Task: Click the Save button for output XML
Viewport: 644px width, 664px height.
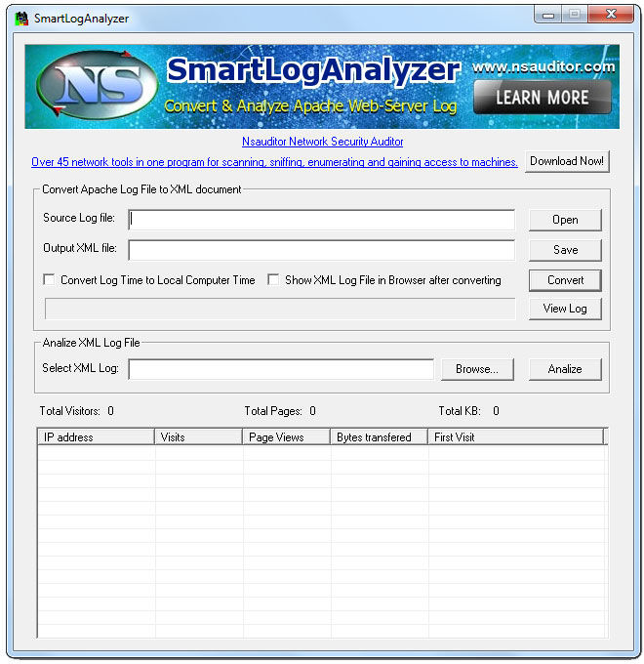Action: (565, 250)
